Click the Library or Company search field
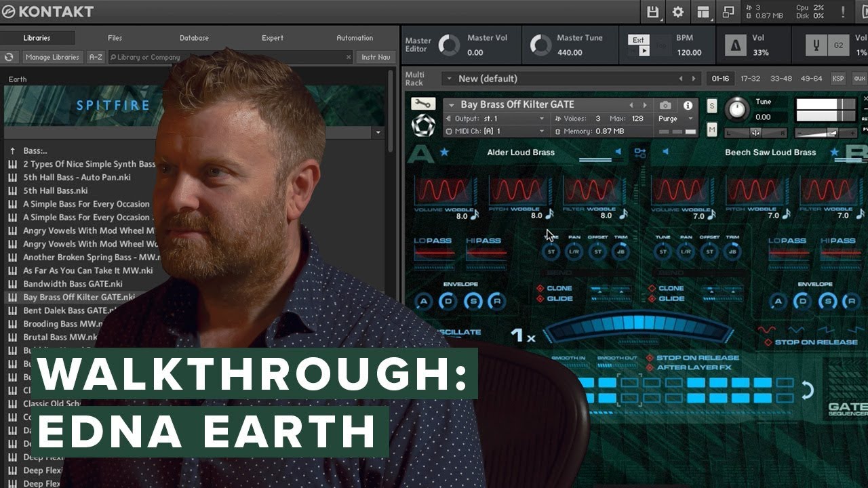This screenshot has height=488, width=868. pyautogui.click(x=231, y=58)
